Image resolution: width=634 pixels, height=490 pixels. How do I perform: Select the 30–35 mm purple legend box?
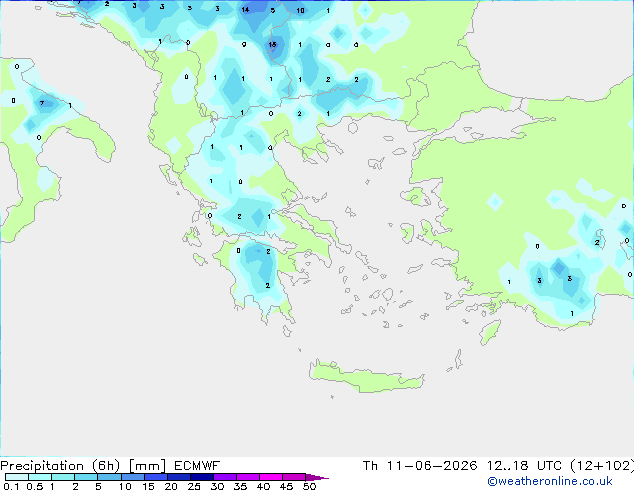(x=224, y=477)
